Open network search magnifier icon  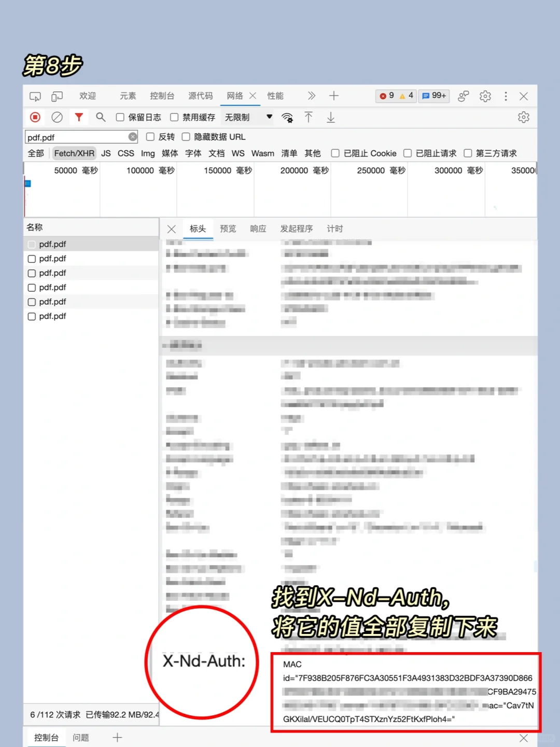(101, 117)
